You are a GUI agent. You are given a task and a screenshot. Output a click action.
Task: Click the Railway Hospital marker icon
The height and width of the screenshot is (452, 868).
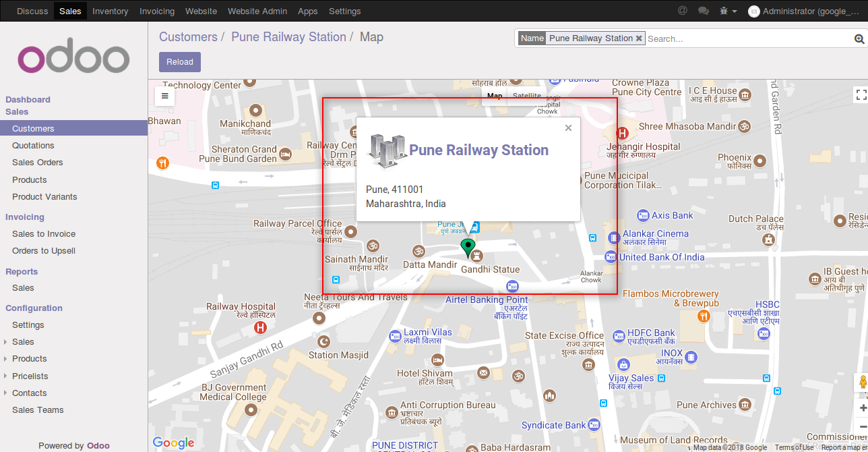pyautogui.click(x=260, y=328)
